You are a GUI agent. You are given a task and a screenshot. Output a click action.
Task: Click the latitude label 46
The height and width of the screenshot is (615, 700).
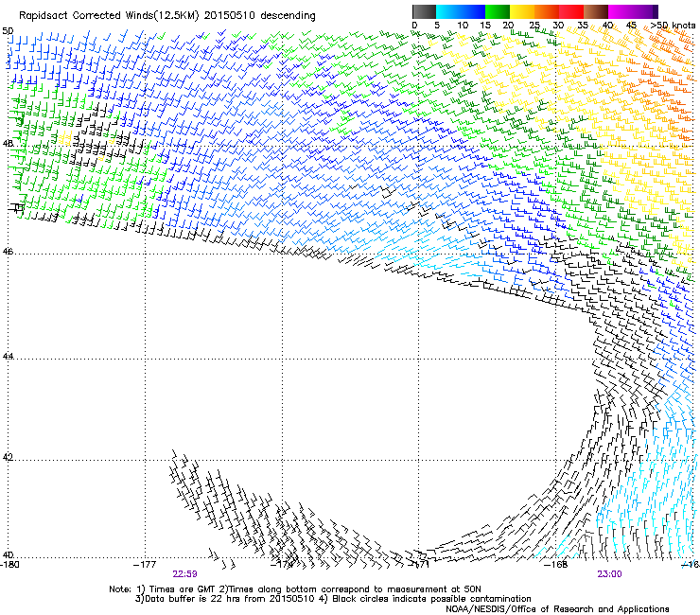(x=8, y=252)
